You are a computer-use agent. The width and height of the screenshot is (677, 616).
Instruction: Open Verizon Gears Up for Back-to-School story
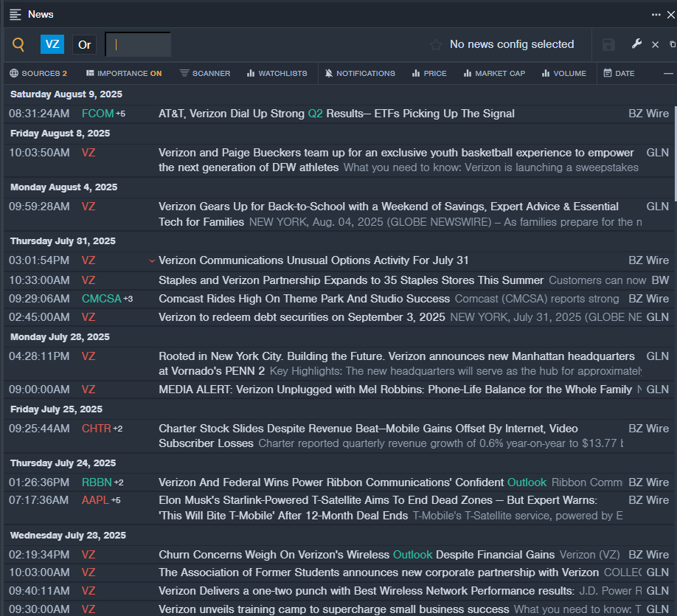[389, 214]
